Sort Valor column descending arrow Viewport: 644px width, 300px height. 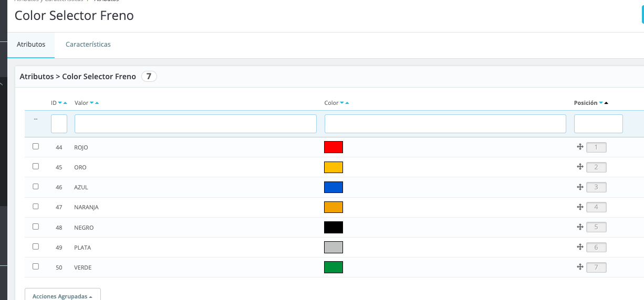point(92,103)
